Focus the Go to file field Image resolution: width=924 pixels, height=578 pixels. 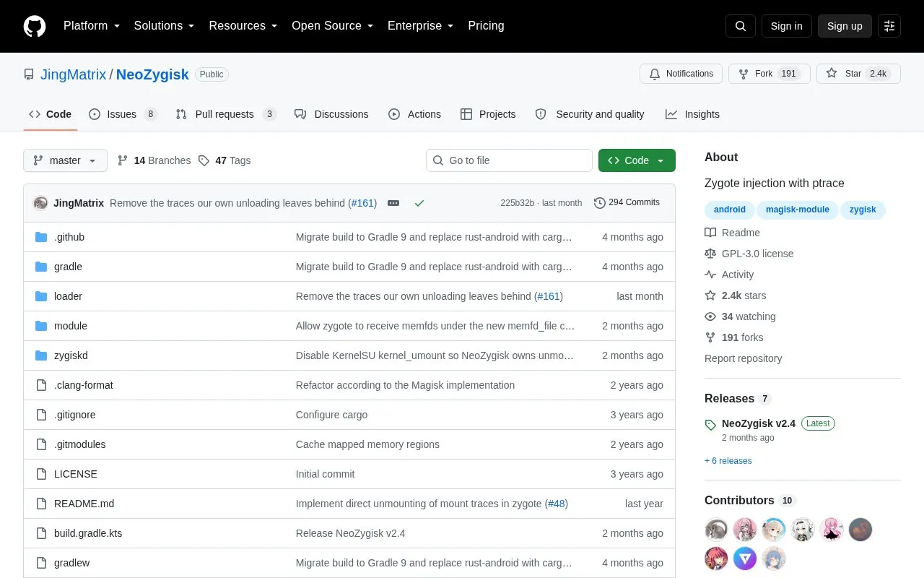(x=509, y=160)
